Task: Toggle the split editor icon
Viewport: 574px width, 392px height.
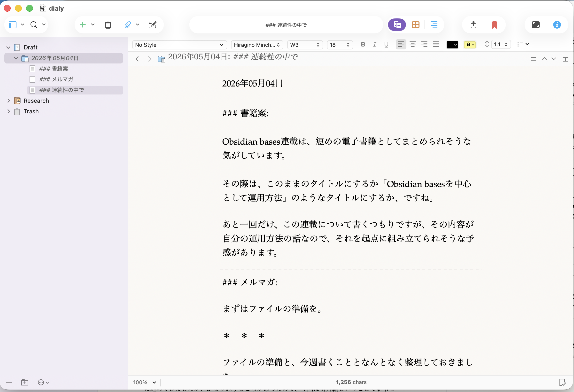Action: click(565, 59)
